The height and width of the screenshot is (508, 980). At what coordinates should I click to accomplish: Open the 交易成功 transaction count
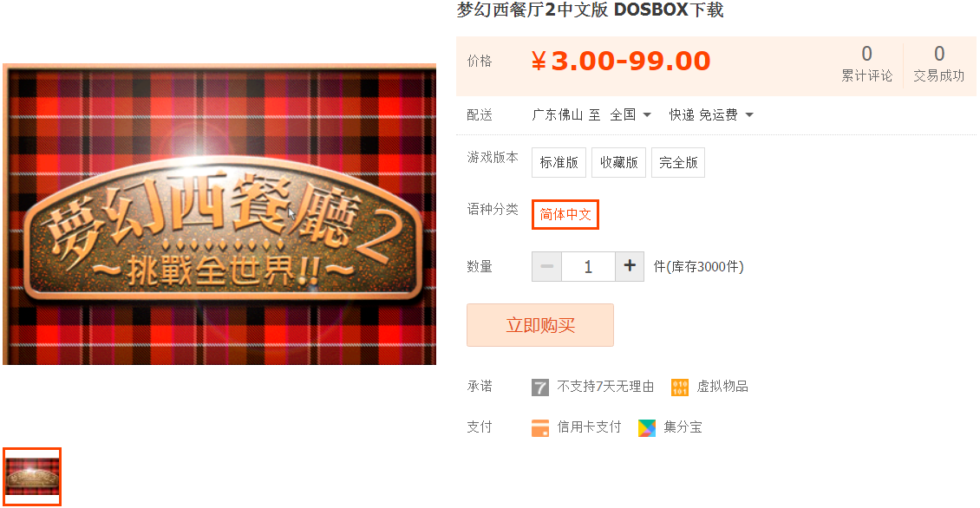938,64
